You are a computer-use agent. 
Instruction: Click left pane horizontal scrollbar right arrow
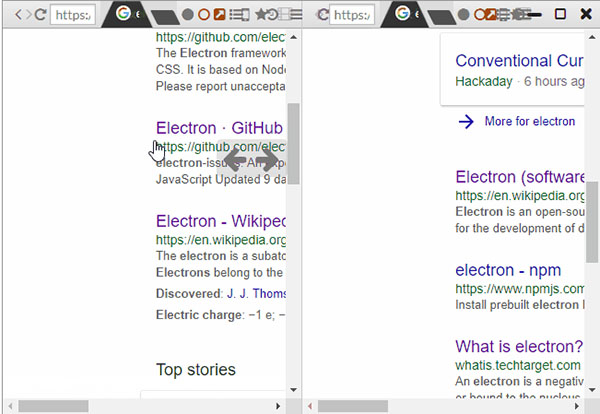coord(278,406)
